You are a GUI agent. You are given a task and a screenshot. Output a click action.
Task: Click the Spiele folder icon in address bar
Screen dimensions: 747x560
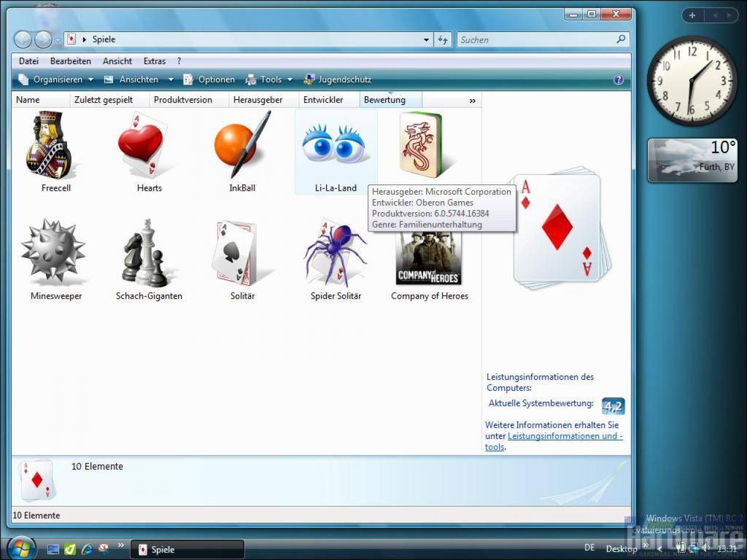point(71,39)
